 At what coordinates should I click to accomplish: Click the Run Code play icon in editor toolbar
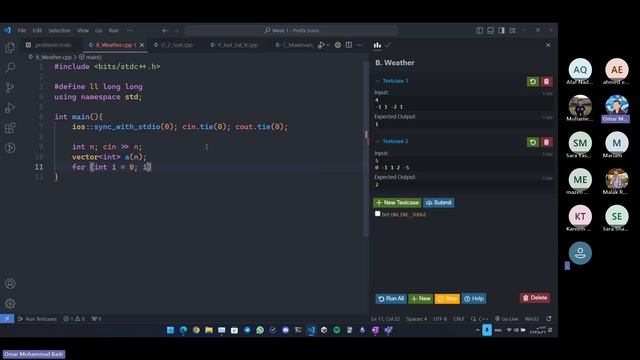(321, 45)
